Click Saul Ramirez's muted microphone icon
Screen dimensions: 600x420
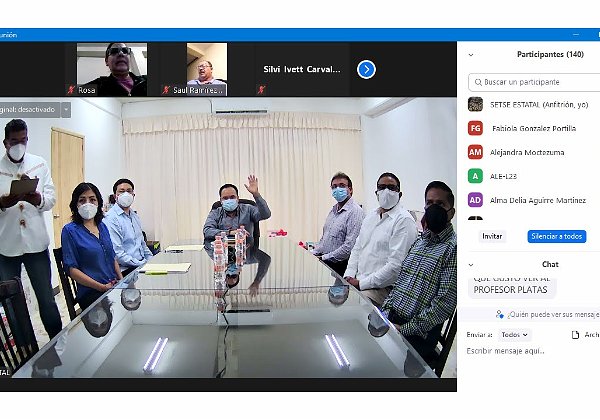tap(166, 90)
